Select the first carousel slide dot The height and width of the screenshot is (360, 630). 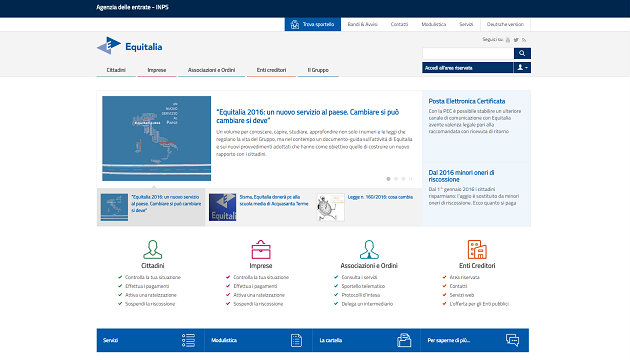pyautogui.click(x=388, y=179)
